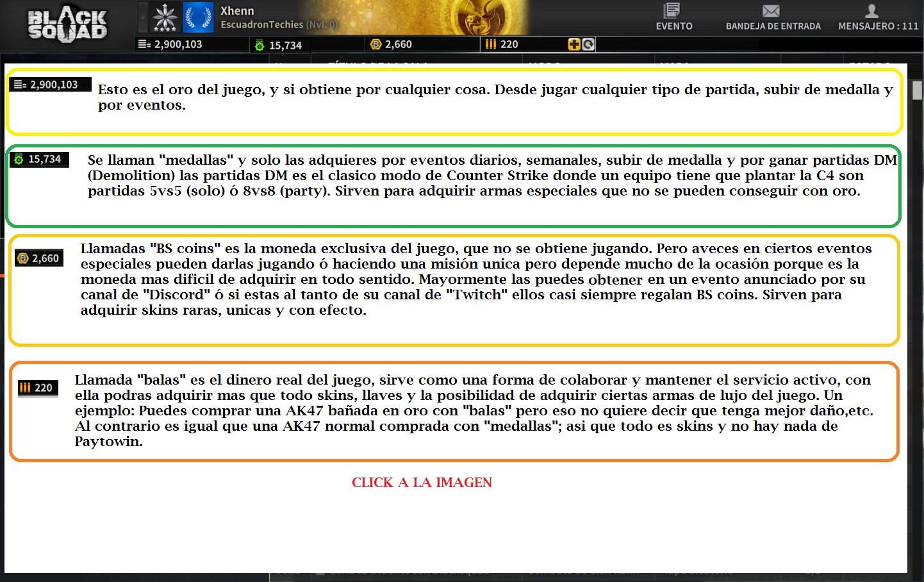Click the refresh icon beside the plus button
924x582 pixels.
(588, 44)
